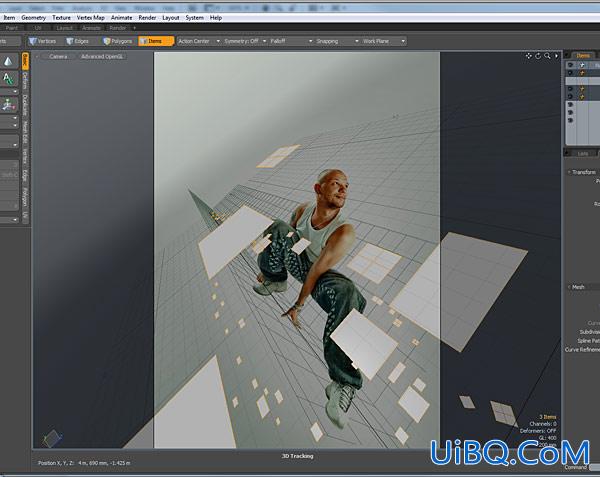Switch to Polygons selection mode
Viewport: 600px width, 477px height.
coord(118,41)
